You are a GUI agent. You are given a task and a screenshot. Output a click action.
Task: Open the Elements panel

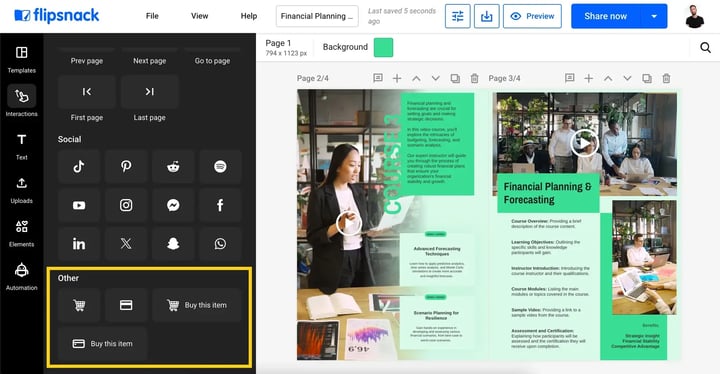point(22,233)
